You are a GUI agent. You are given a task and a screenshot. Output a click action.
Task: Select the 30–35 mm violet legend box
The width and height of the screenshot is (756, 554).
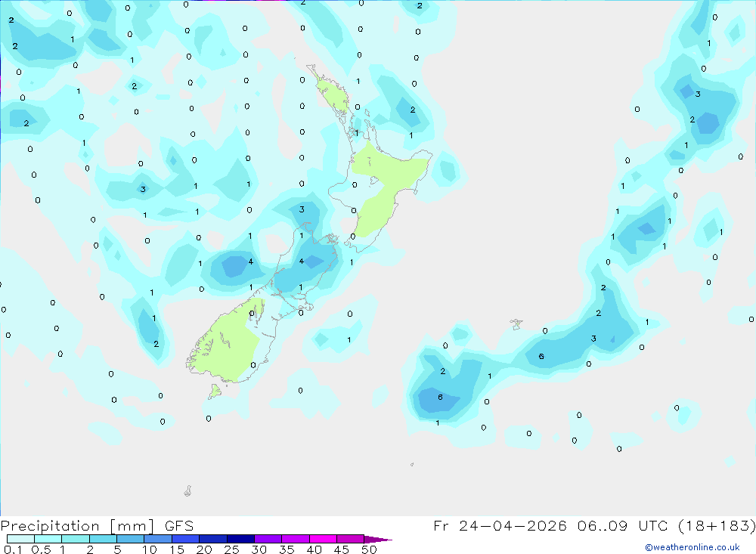pos(268,539)
